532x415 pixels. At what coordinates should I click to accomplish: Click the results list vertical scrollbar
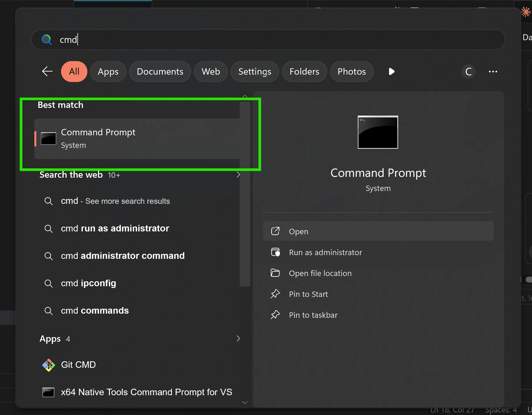pos(245,194)
